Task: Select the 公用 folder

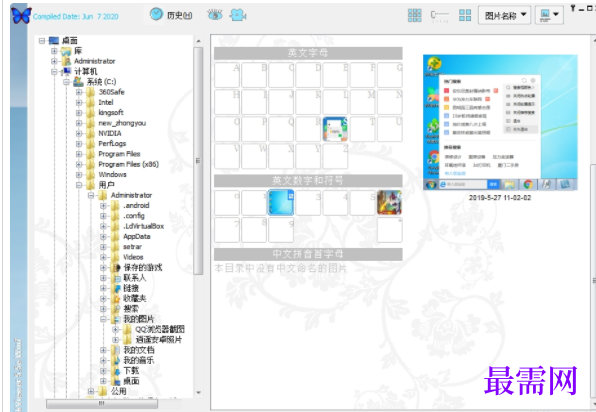Action: tap(119, 391)
